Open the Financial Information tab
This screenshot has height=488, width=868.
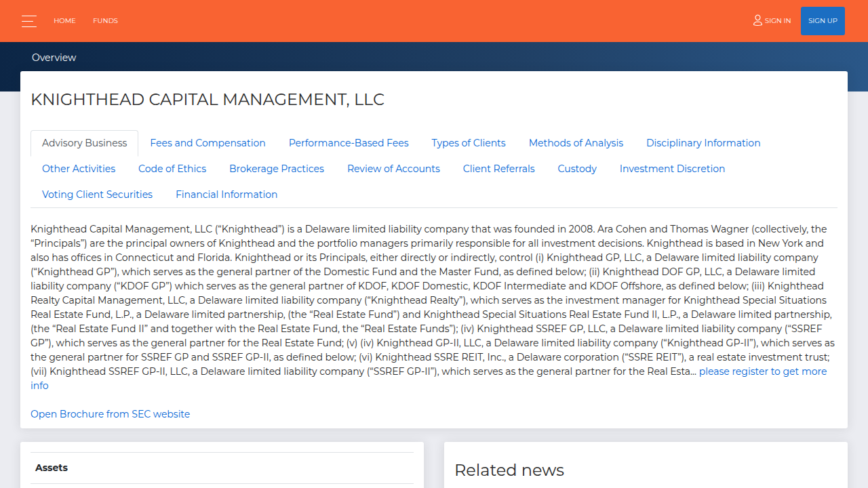pos(226,195)
